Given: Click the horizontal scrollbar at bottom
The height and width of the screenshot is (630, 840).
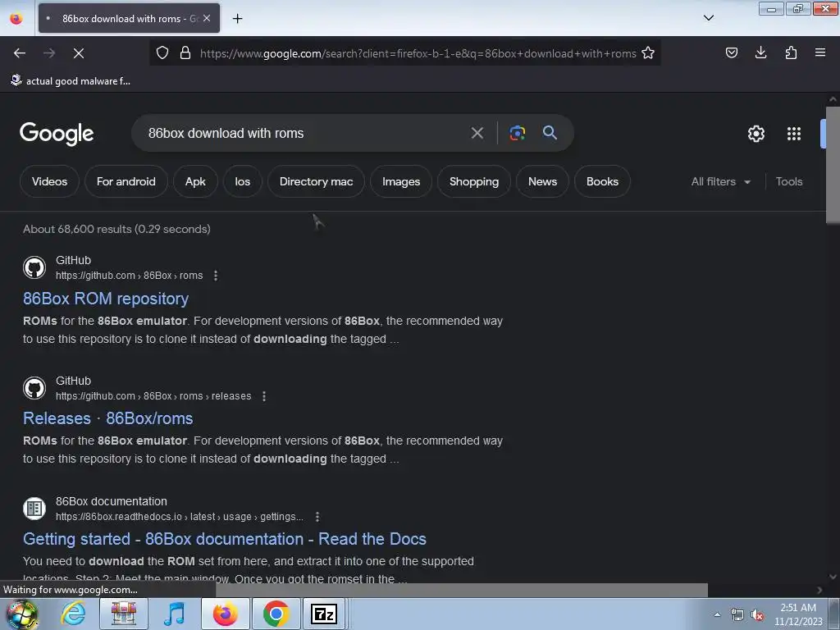Looking at the screenshot, I should click(461, 590).
